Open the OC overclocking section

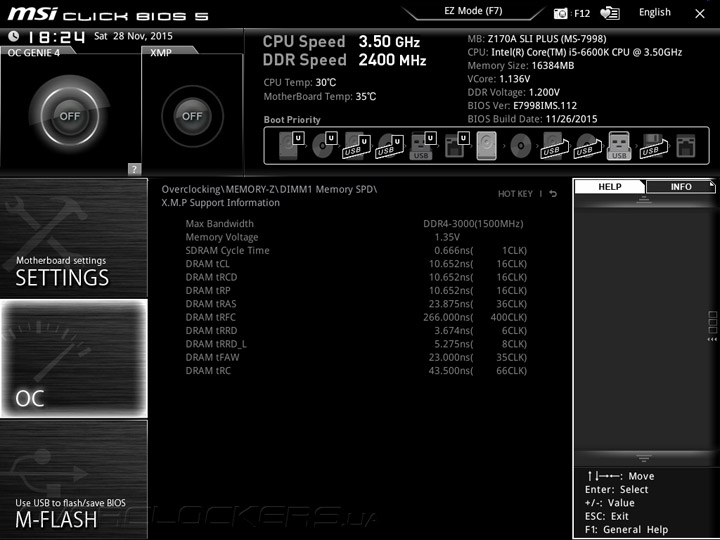[x=73, y=359]
